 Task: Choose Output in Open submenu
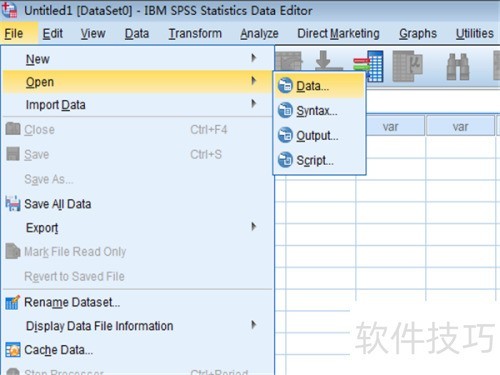tap(319, 135)
